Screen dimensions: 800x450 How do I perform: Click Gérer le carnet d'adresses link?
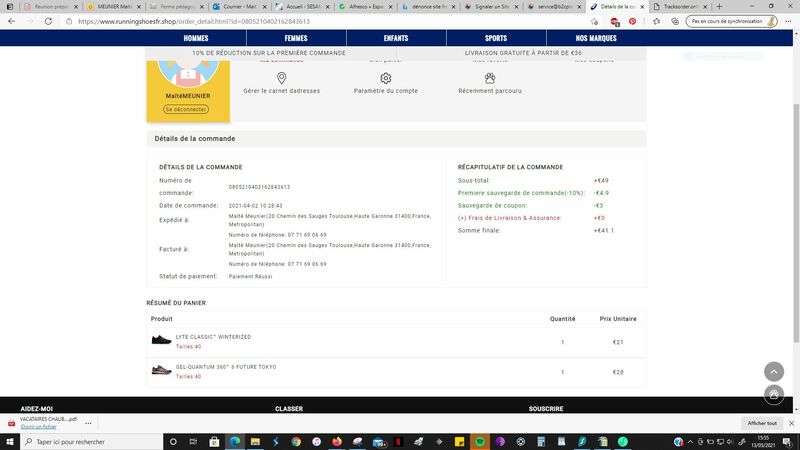click(x=282, y=91)
